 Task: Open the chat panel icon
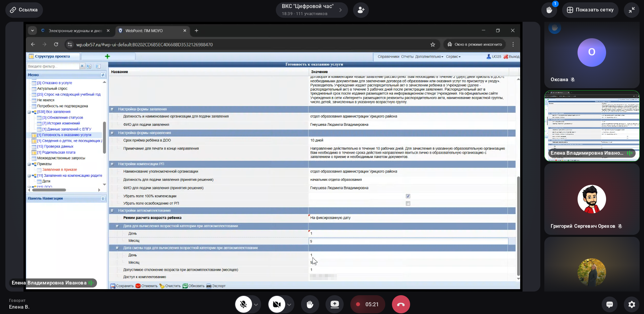pyautogui.click(x=609, y=304)
